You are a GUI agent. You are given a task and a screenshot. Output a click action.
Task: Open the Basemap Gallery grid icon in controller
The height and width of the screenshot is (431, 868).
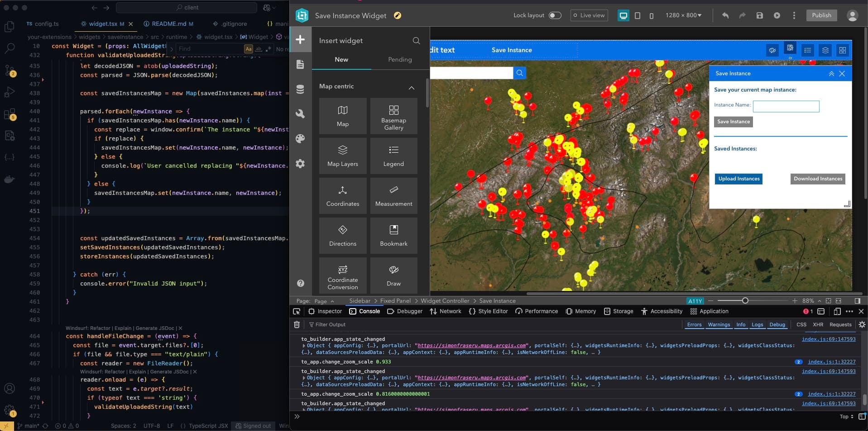842,50
